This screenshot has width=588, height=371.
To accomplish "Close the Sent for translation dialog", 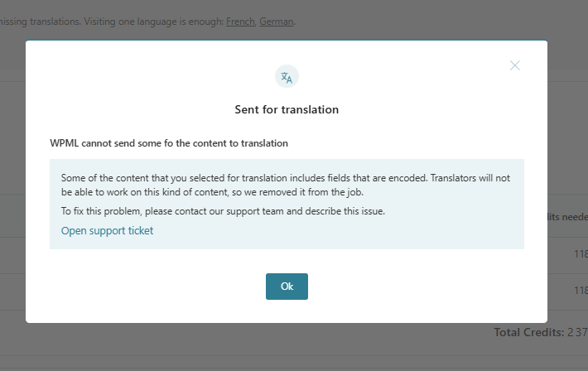I will pyautogui.click(x=515, y=65).
